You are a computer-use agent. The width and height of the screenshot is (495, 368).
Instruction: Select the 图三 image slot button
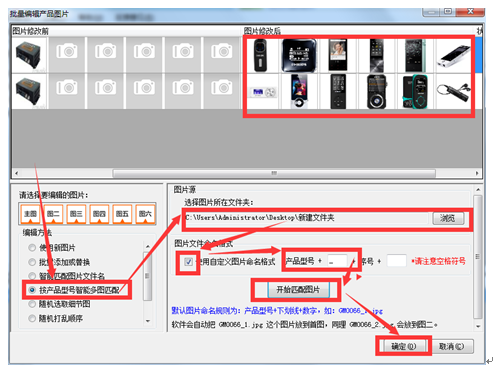[76, 214]
